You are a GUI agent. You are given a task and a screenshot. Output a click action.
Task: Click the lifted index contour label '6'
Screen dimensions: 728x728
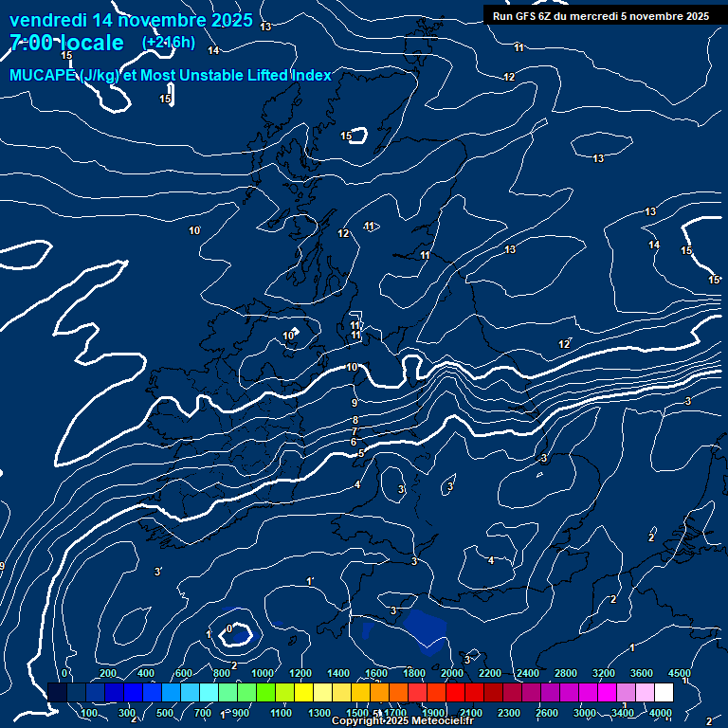pyautogui.click(x=354, y=442)
